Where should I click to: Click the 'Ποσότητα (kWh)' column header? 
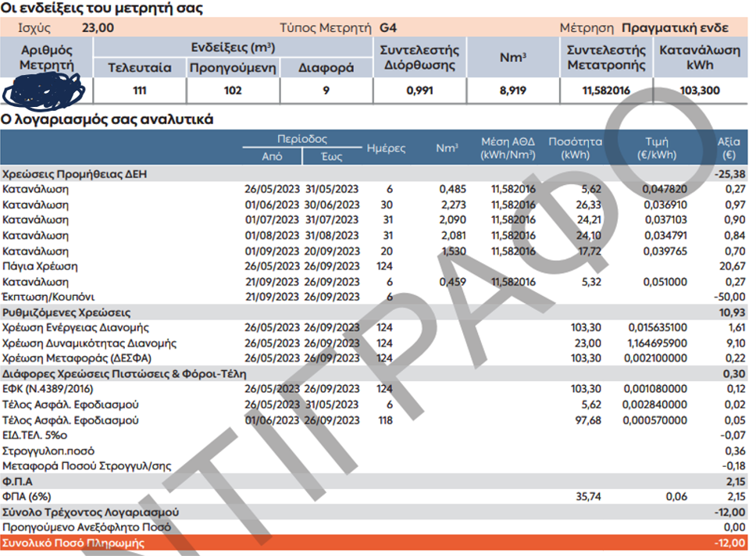coord(575,148)
